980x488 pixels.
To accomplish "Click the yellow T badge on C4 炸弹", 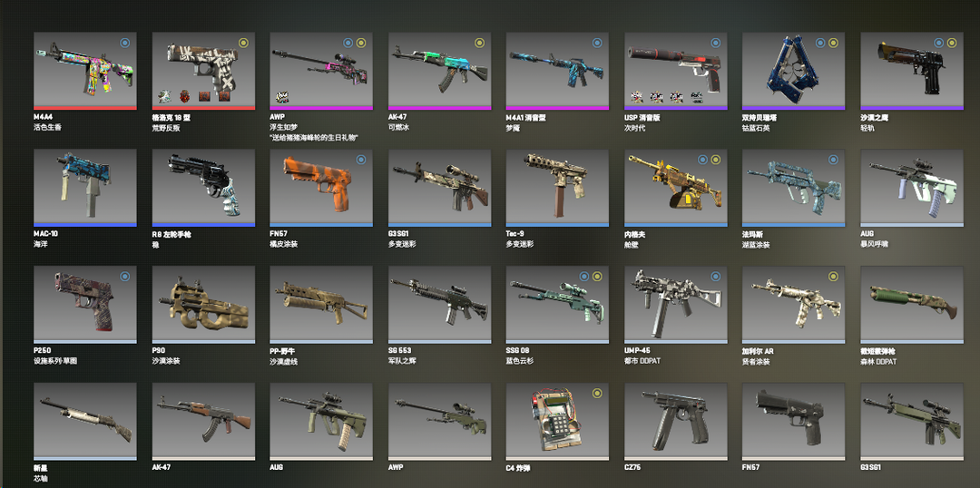I will coord(597,393).
